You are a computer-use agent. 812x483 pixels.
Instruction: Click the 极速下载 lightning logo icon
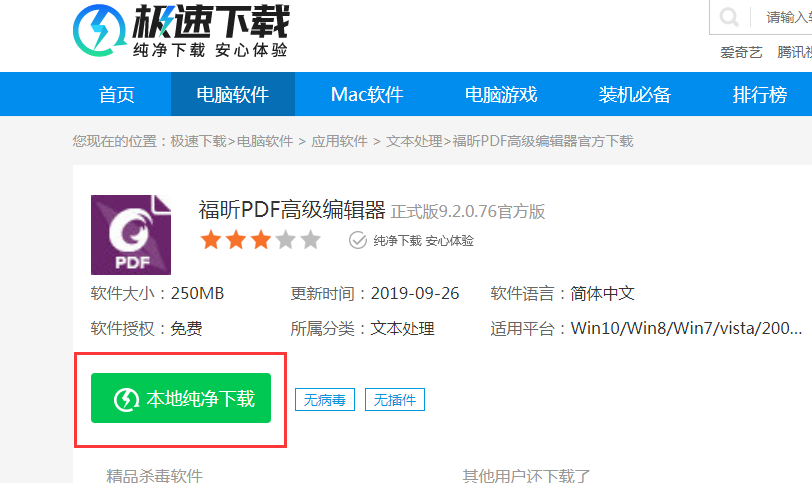(99, 30)
